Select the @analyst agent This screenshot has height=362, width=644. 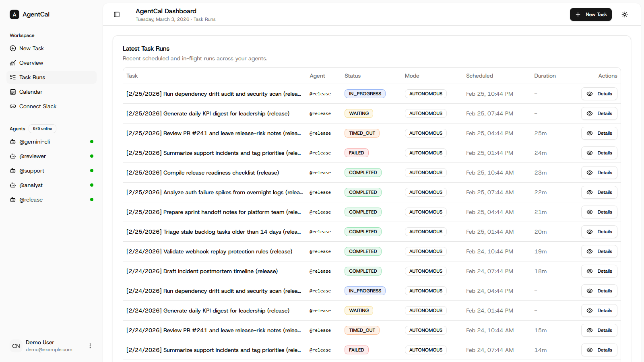[52, 185]
